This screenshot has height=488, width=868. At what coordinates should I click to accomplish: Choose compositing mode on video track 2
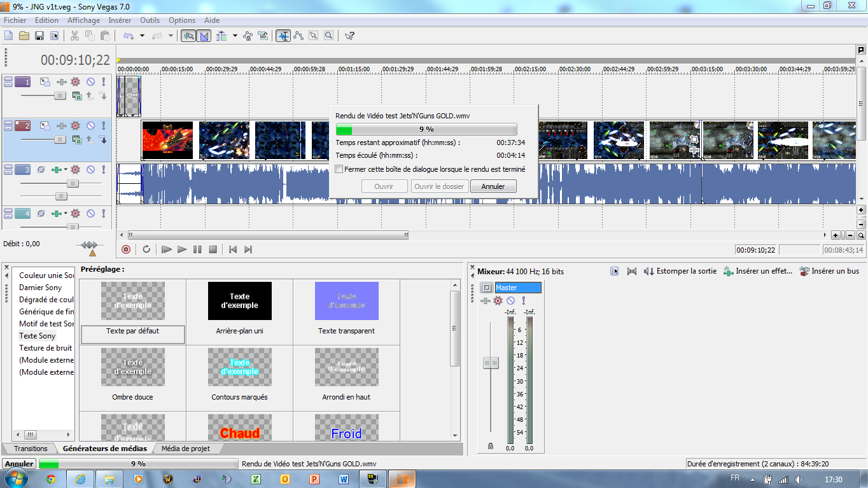click(77, 140)
